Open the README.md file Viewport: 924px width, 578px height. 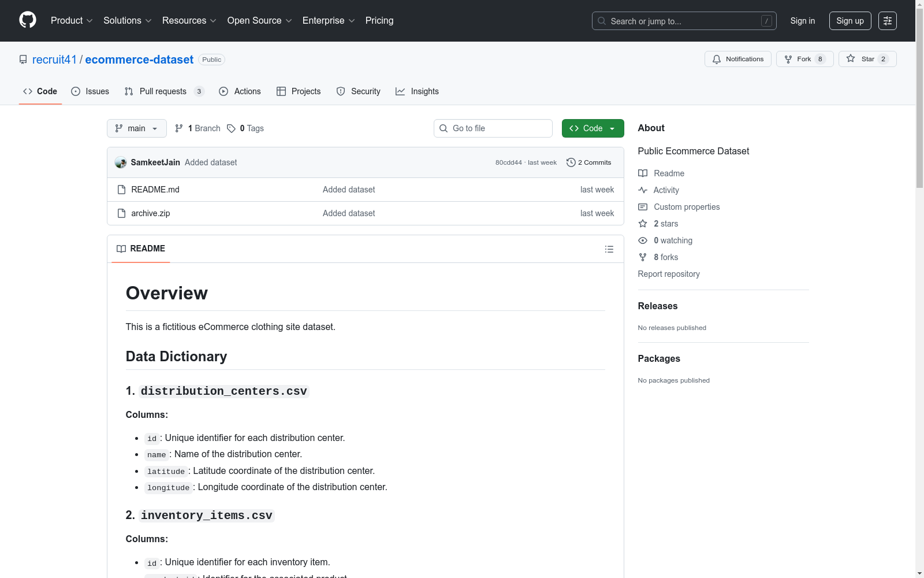click(x=155, y=190)
